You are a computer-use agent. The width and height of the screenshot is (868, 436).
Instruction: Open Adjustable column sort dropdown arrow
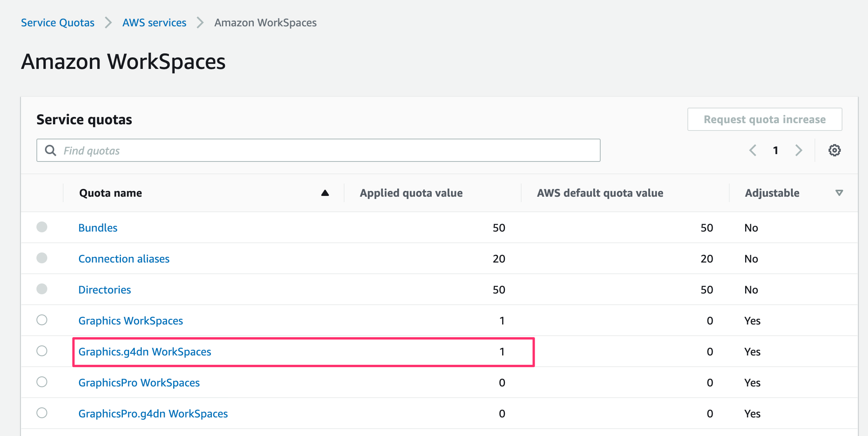(x=839, y=193)
